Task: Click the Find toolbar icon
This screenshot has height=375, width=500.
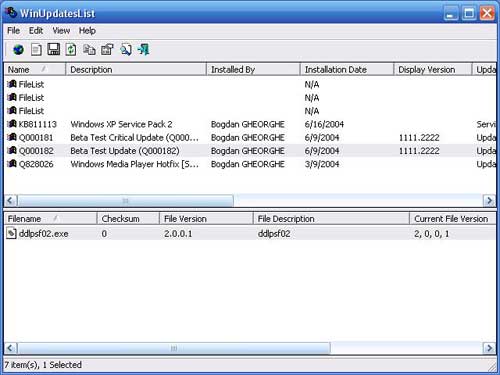Action: coord(126,50)
